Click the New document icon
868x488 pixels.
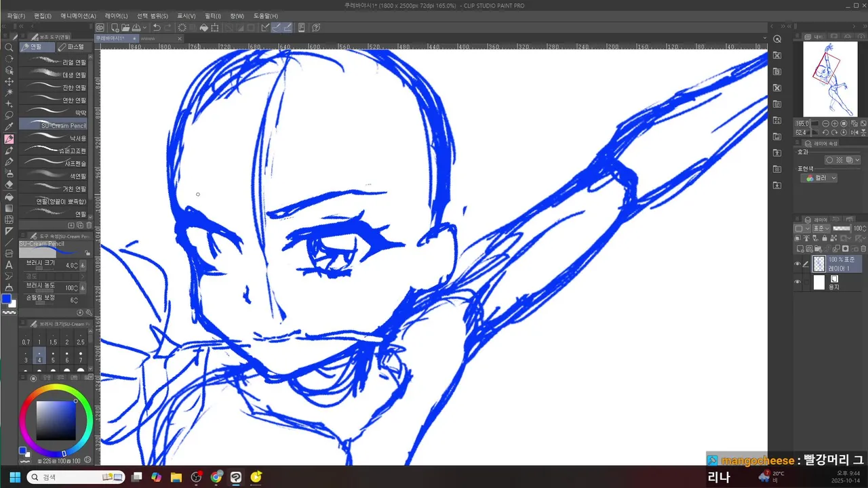[115, 28]
